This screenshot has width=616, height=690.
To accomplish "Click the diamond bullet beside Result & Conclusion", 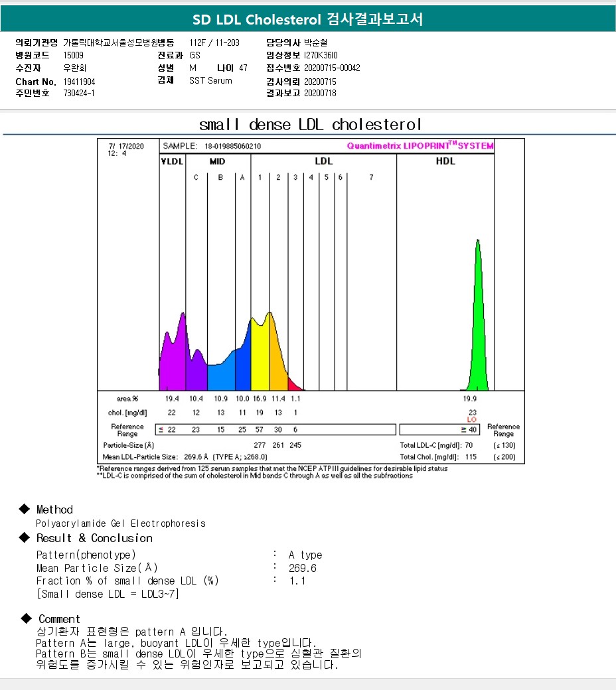I will point(25,537).
